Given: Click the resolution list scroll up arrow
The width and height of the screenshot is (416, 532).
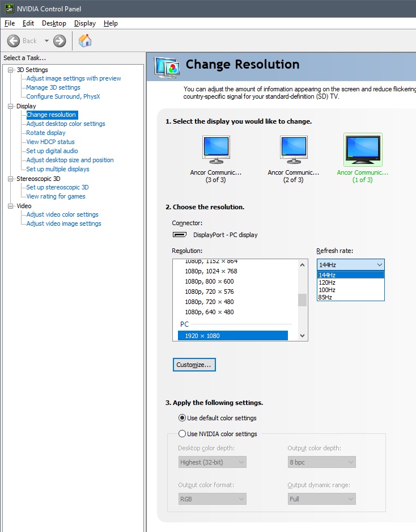Looking at the screenshot, I should click(x=303, y=265).
